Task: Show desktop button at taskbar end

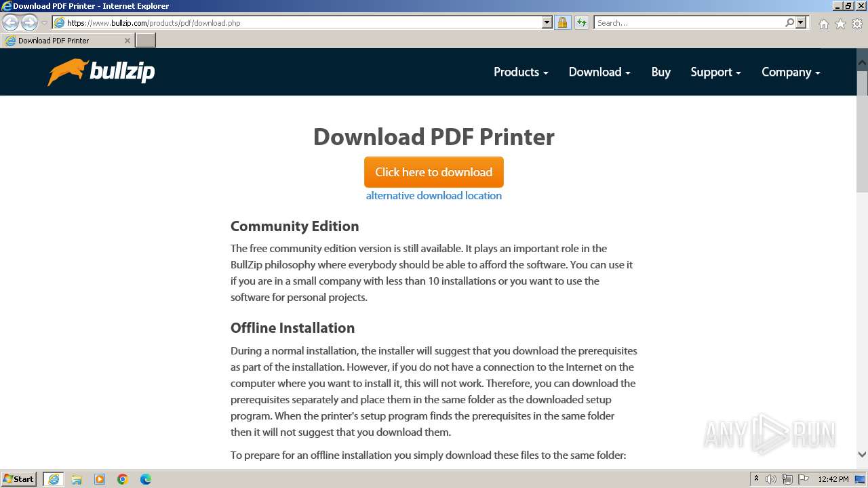Action: 861,479
